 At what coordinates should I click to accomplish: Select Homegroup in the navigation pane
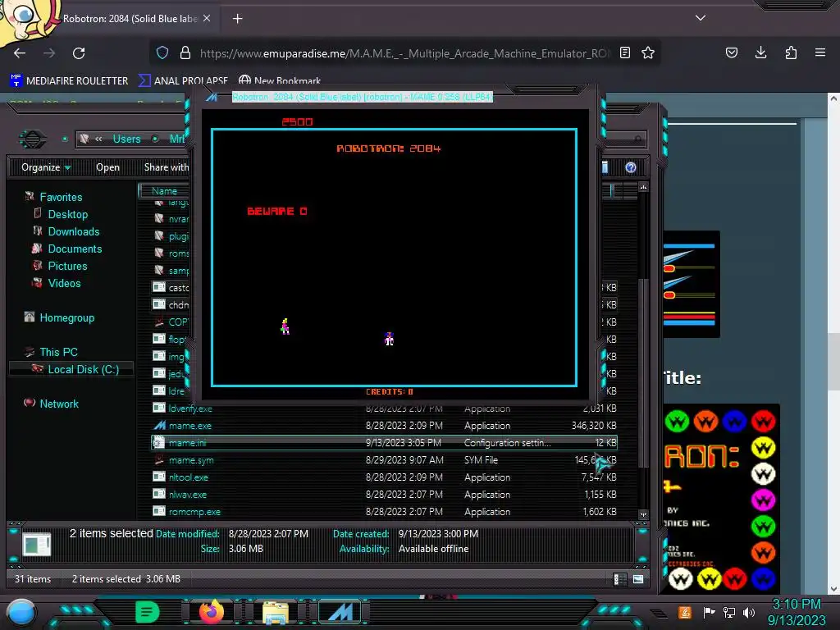67,317
